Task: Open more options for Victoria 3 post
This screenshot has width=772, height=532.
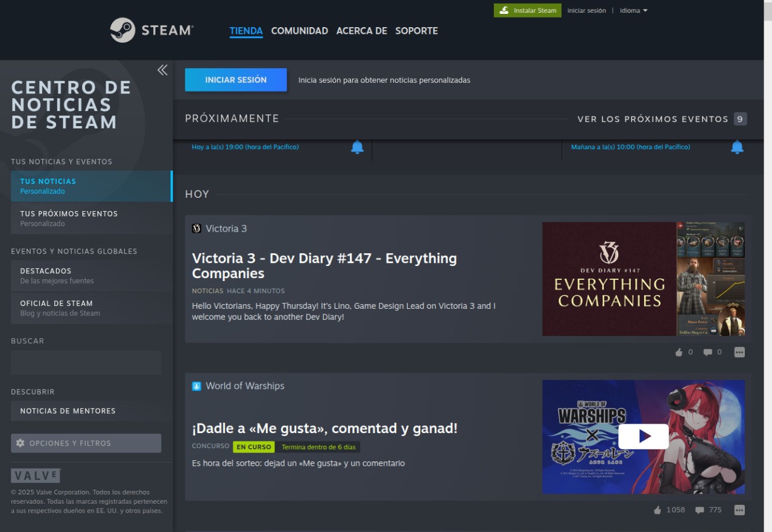Action: tap(739, 352)
